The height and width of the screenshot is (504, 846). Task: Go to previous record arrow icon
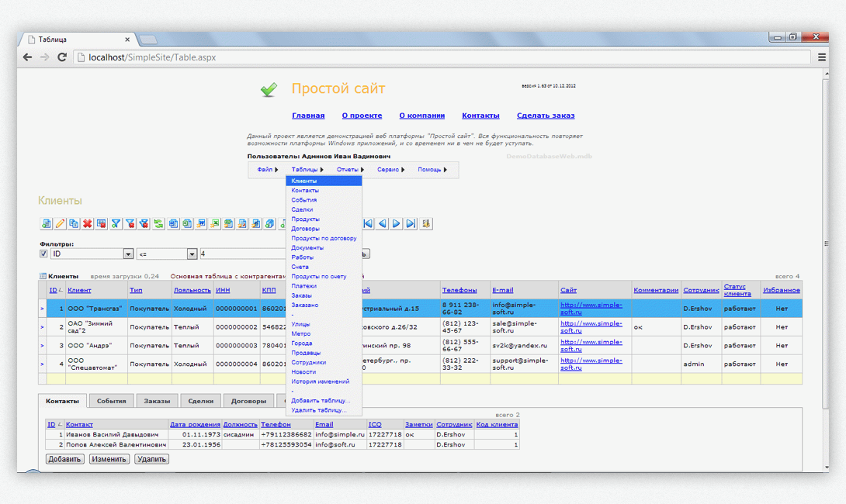383,224
